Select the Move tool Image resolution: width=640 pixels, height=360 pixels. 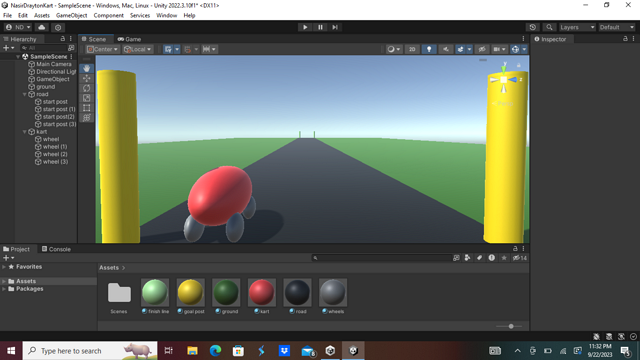[87, 78]
